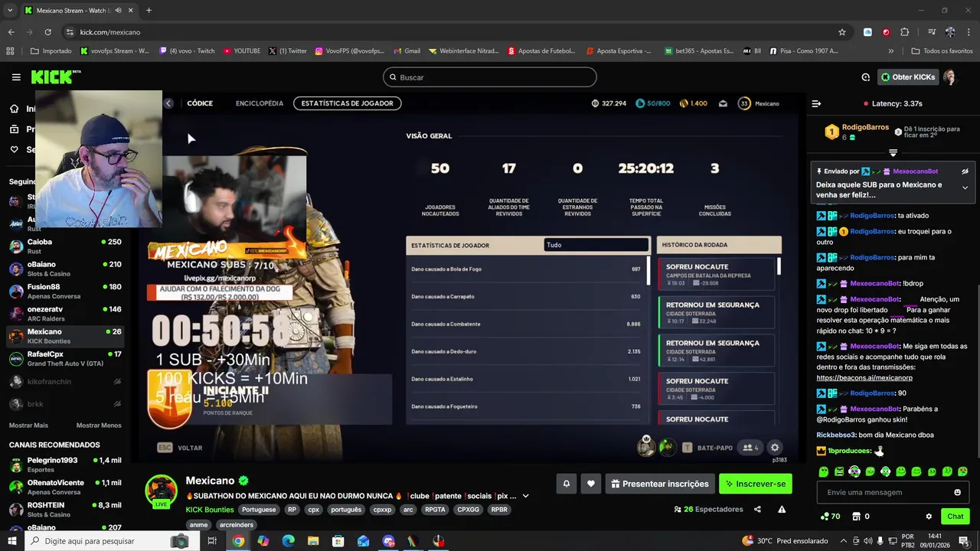Click the first emote above the message box
Screen dimensions: 980x551
pos(824,471)
